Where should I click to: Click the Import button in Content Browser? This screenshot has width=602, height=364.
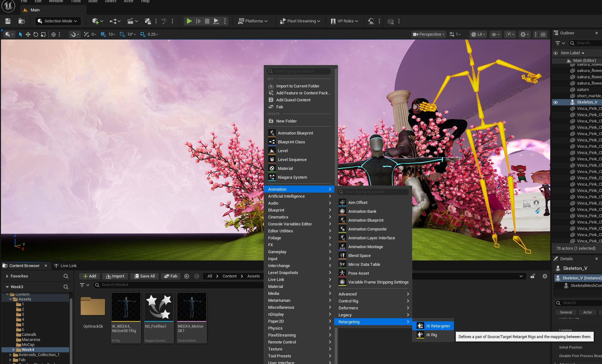pos(115,276)
